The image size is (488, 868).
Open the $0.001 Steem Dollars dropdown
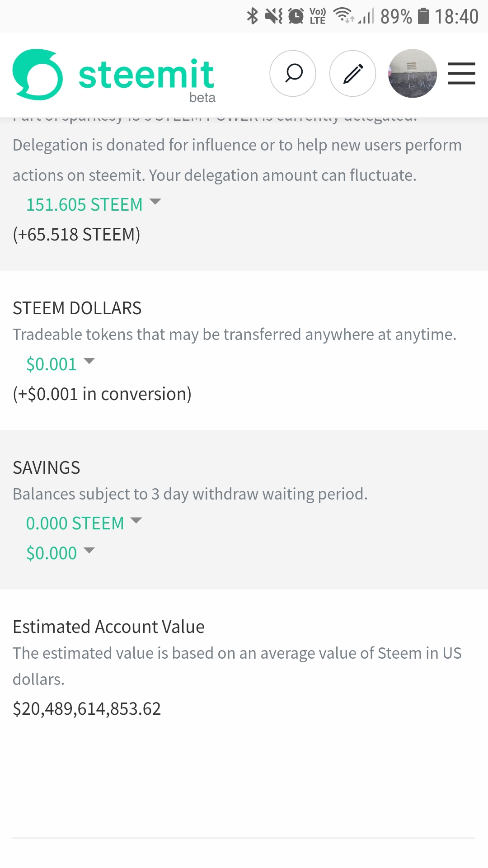point(61,364)
